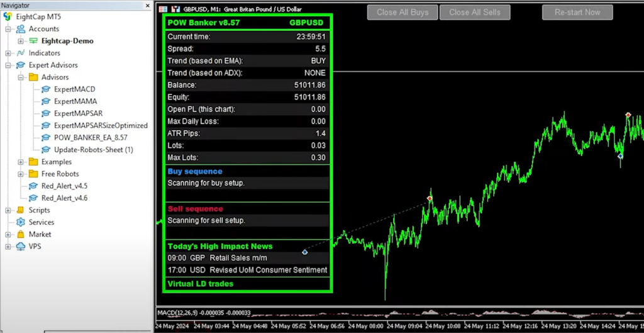
Task: Select Update-Robots-Sheet (1) in the tree
Action: point(94,150)
